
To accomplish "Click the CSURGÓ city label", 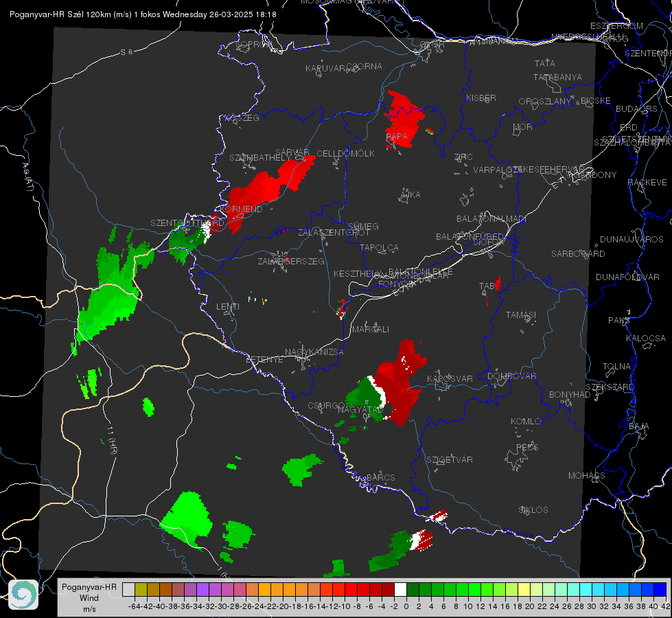I will pos(326,406).
